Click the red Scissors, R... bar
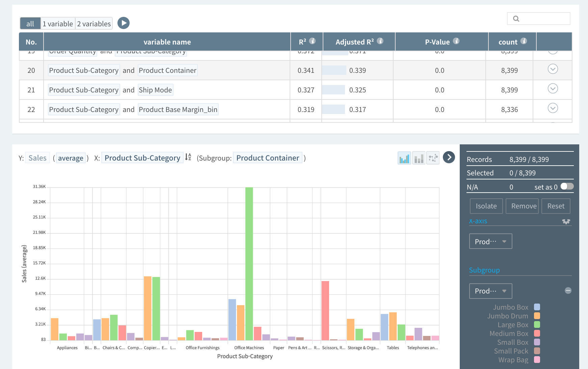The height and width of the screenshot is (369, 588). point(325,310)
